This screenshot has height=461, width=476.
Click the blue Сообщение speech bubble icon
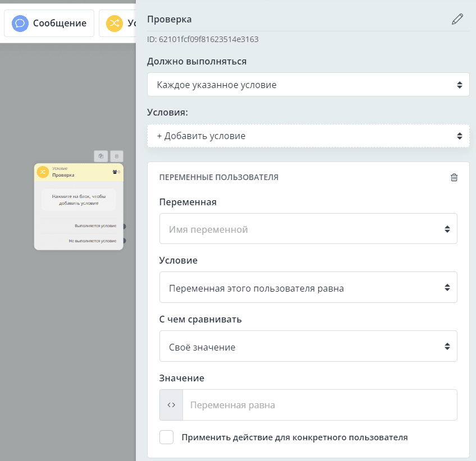coord(20,23)
